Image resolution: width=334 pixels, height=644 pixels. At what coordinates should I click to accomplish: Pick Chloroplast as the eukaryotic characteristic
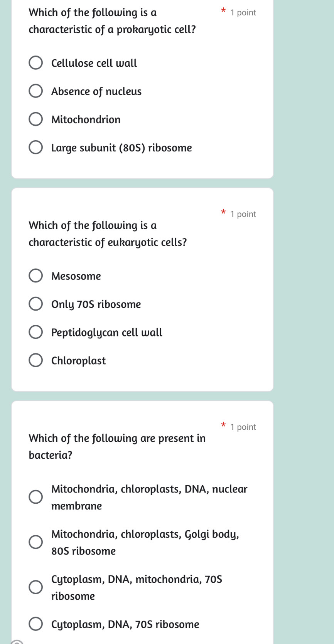35,360
